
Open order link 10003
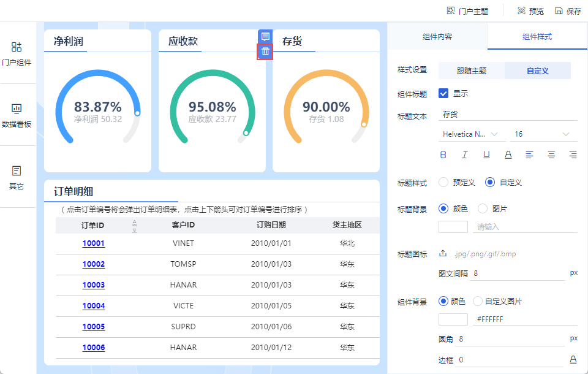(94, 285)
